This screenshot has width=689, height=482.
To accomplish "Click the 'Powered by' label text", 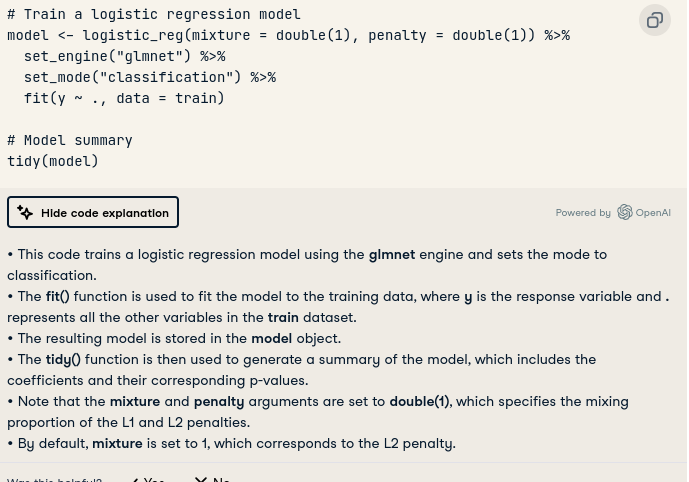I will click(583, 213).
